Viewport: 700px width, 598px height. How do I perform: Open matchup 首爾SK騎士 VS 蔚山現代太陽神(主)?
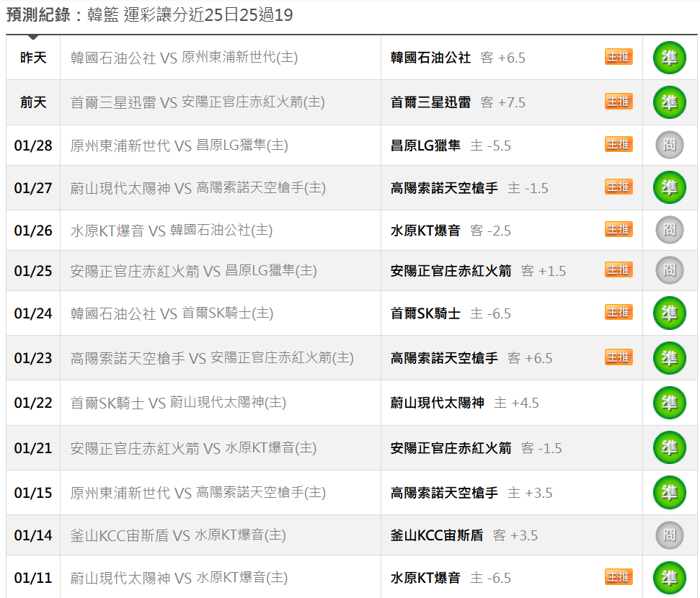178,403
